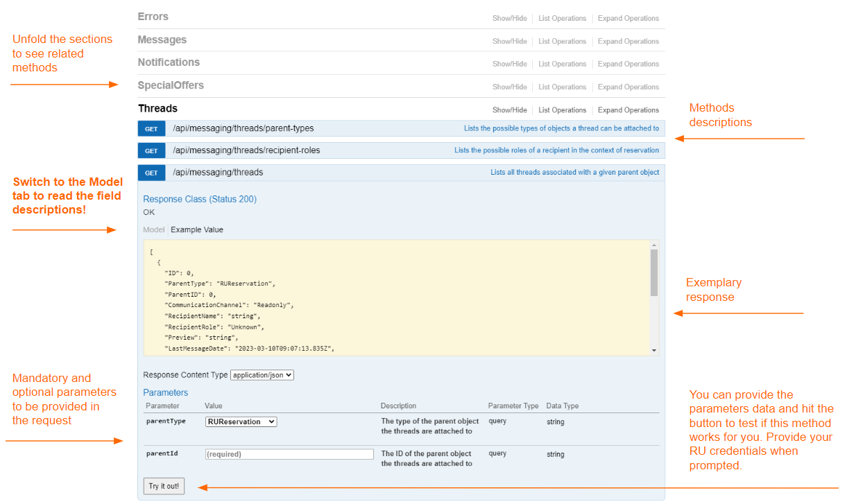Click GET badge for threads/parent-types endpoint
847x504 pixels.
click(151, 128)
